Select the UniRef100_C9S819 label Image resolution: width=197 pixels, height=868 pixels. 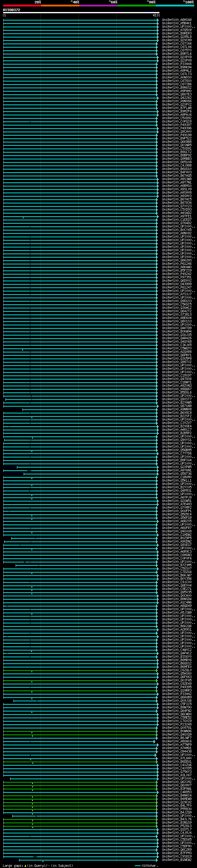[x=177, y=856]
